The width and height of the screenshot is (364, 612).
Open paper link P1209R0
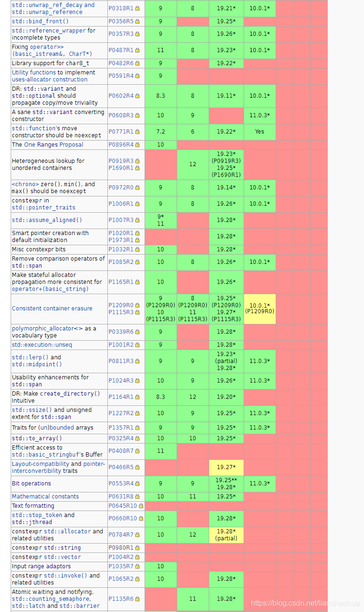tap(121, 305)
